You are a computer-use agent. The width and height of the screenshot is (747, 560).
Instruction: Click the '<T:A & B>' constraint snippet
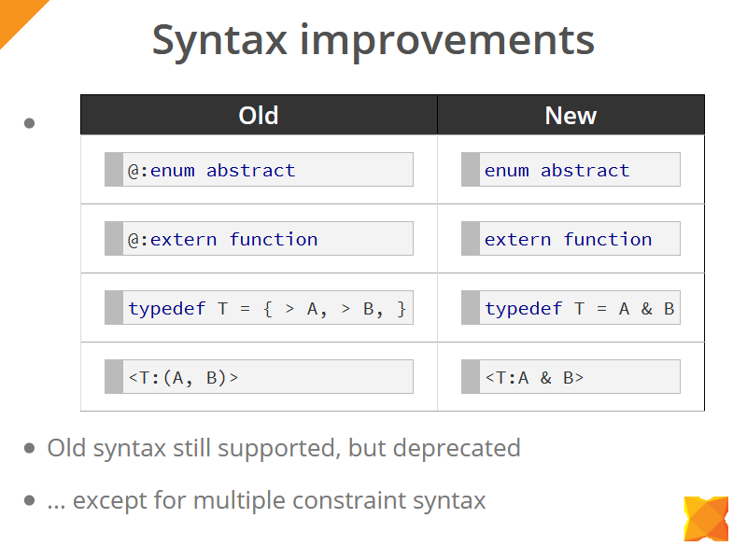pos(571,377)
